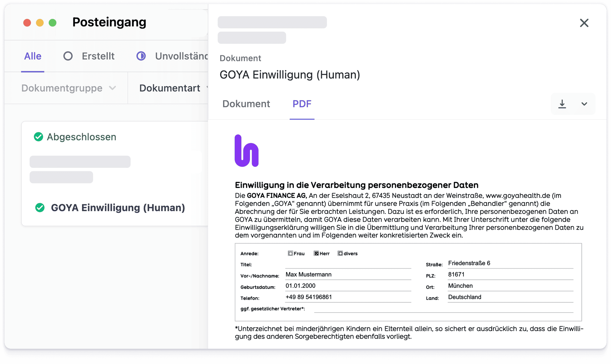Click the half-filled icon beside Unvollständig
The height and width of the screenshot is (364, 611).
(141, 56)
